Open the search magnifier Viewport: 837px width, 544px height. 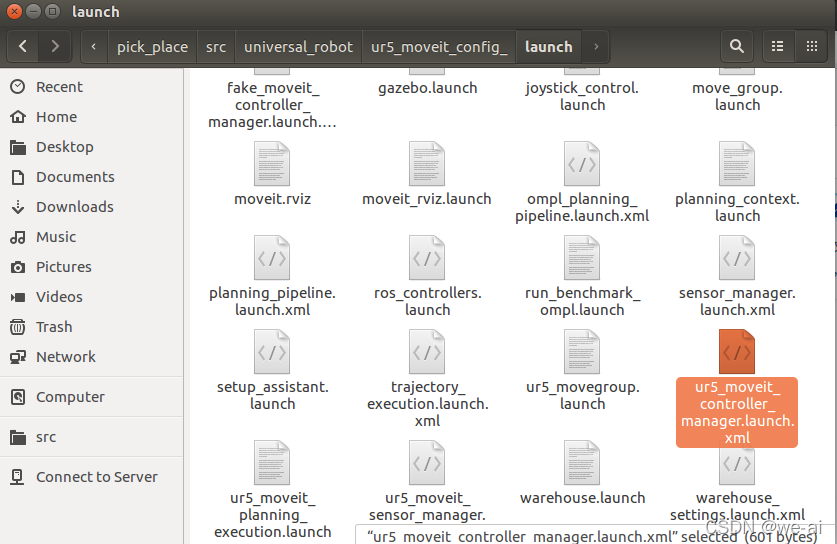737,46
